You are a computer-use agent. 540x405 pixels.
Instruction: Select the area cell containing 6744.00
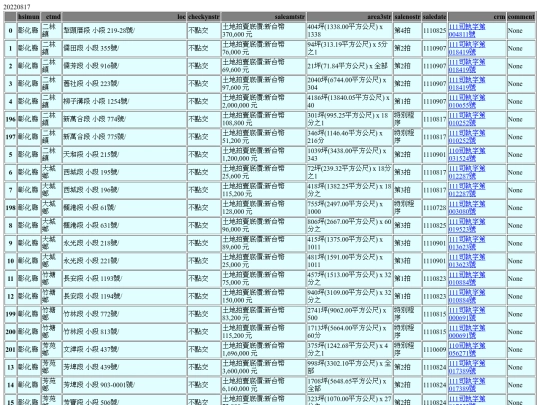350,84
